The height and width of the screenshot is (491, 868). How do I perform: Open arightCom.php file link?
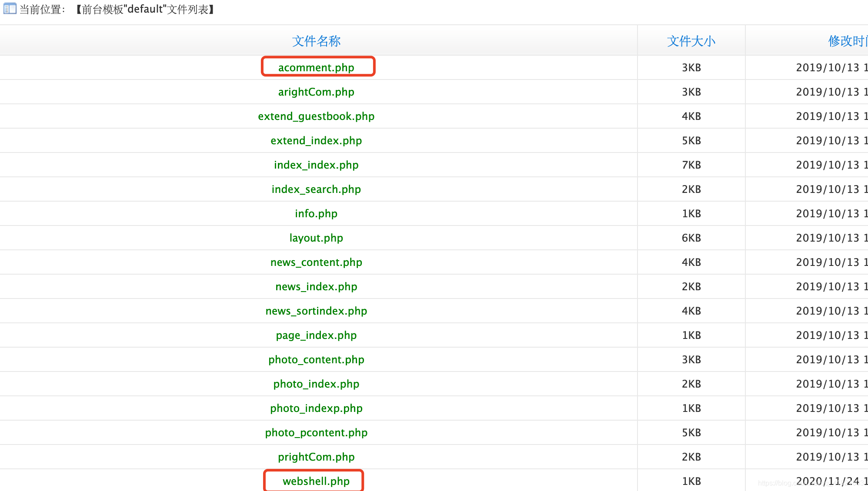316,92
